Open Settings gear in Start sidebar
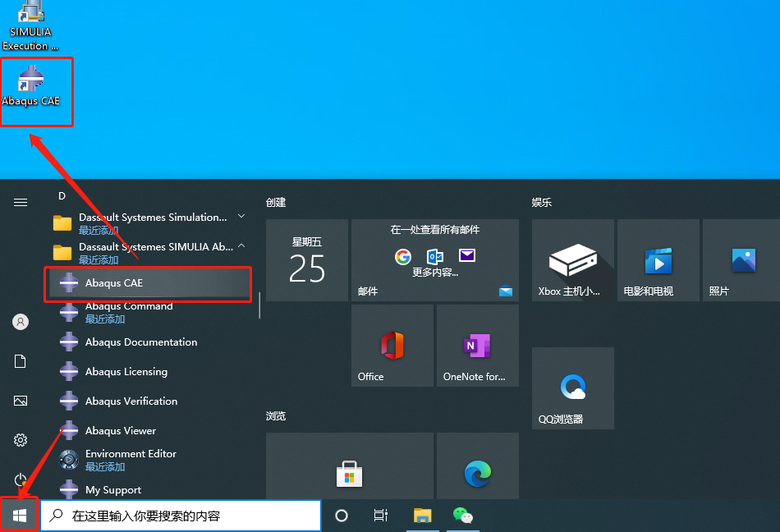Screen dimensions: 780x532 click(21, 440)
